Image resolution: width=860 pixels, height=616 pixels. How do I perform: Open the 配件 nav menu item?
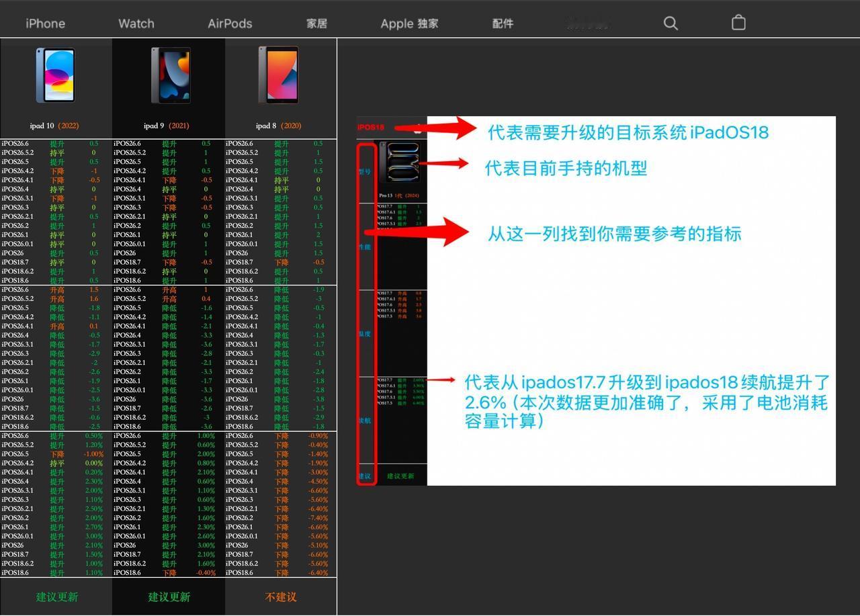[503, 24]
